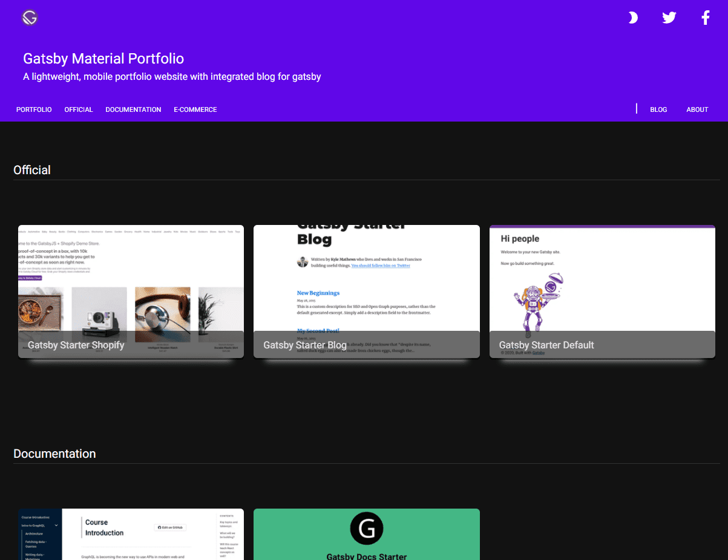The width and height of the screenshot is (728, 560).
Task: Open the Blog page link
Action: click(x=658, y=109)
